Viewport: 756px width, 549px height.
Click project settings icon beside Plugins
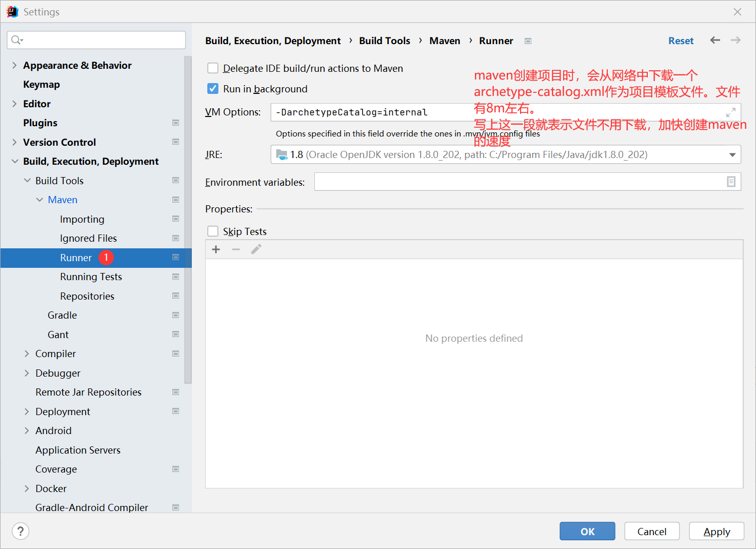175,123
